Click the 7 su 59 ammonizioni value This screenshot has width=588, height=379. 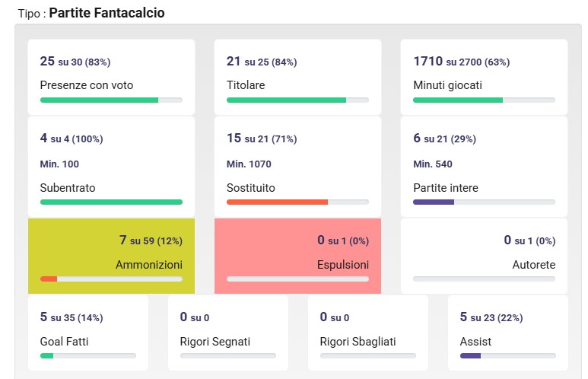pyautogui.click(x=151, y=240)
